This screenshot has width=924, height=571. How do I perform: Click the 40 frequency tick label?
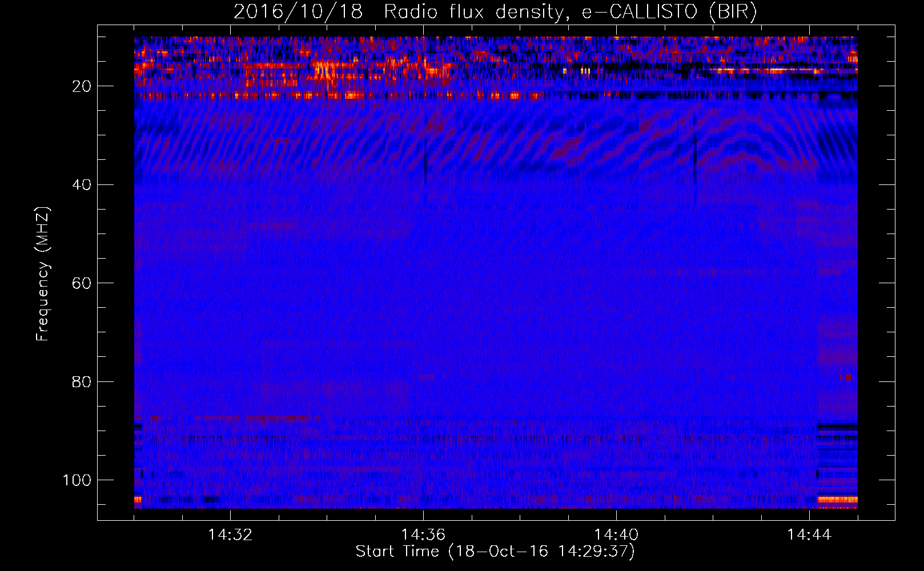(x=82, y=185)
